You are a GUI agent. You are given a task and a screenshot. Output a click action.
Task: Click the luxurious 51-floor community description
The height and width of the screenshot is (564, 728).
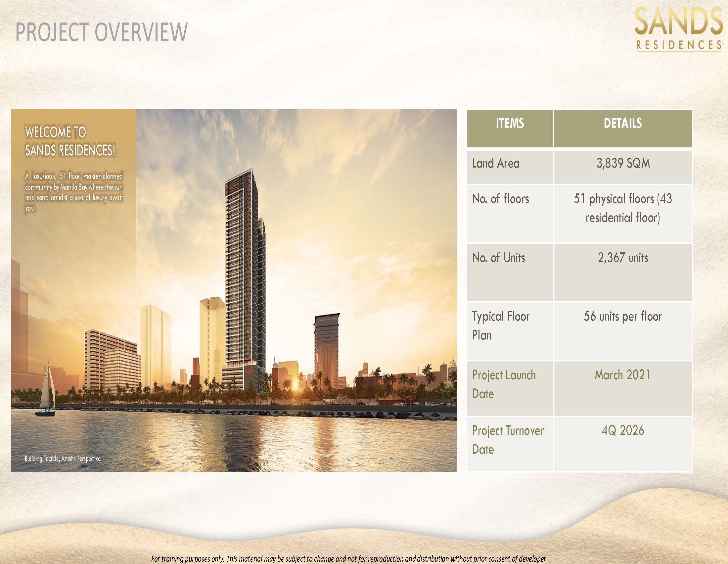[74, 192]
